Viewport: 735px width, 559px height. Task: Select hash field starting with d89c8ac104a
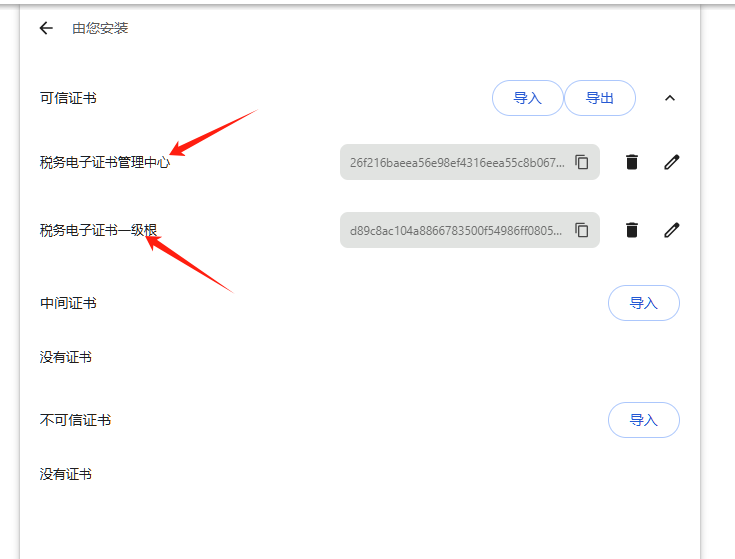click(x=470, y=230)
